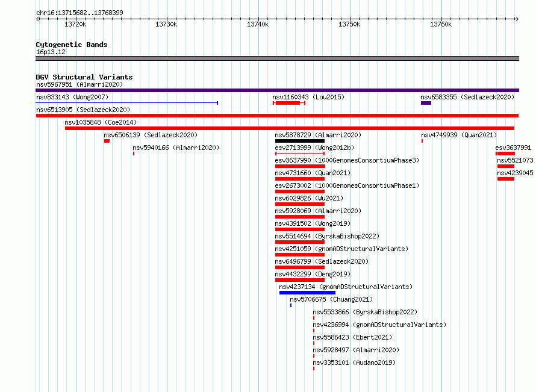Open nsv5586423 (Ebert2021) label
536x392 pixels.
[352, 337]
